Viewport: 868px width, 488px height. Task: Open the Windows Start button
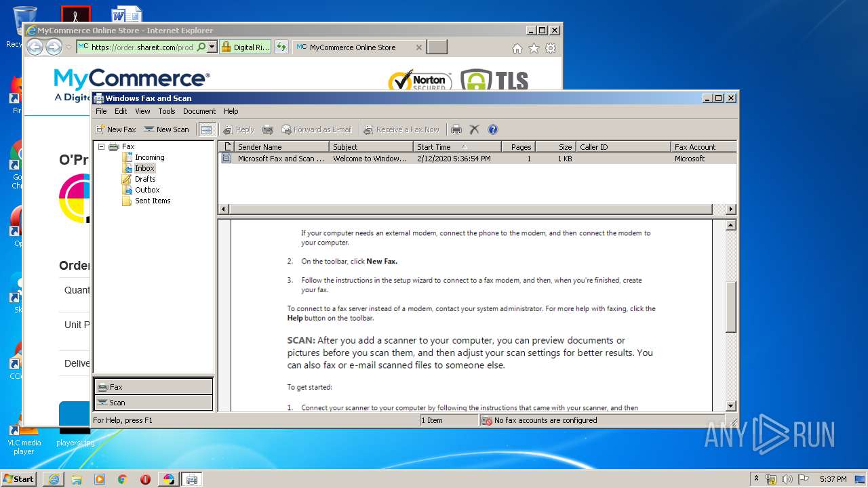point(19,479)
